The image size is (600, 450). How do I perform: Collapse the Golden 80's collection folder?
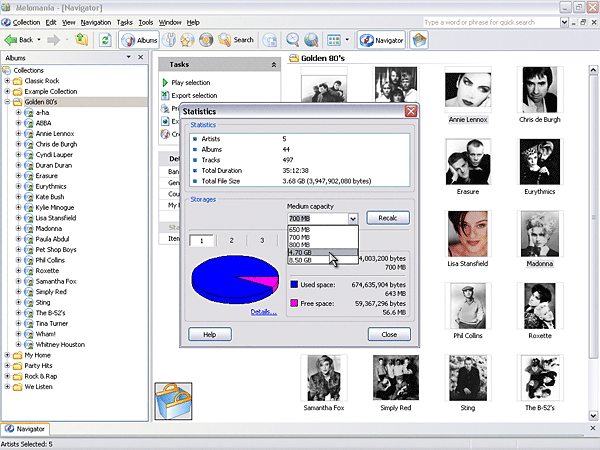pos(8,102)
